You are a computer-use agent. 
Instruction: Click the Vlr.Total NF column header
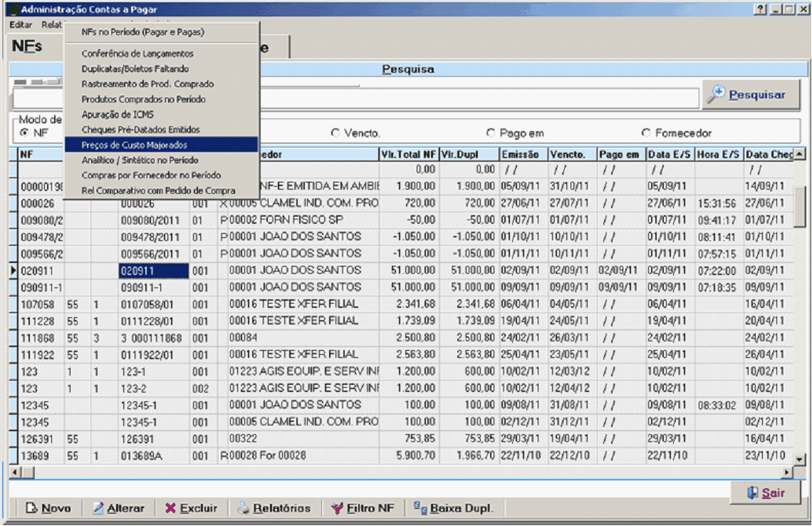point(408,155)
